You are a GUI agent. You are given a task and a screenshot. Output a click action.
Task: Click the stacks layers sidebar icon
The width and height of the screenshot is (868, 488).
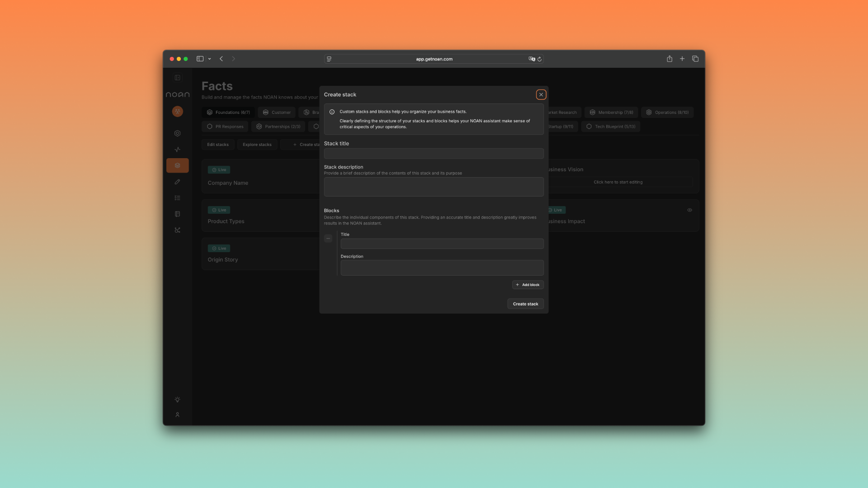coord(177,165)
